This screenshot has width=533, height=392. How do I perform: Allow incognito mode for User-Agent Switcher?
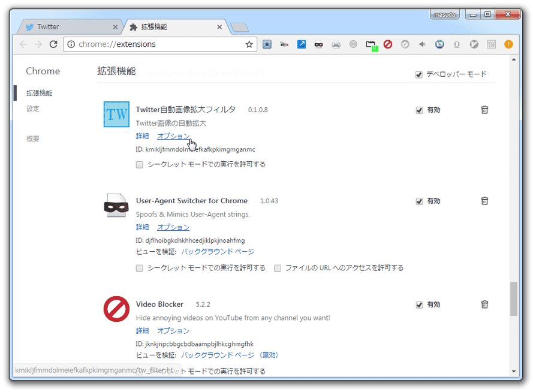[x=139, y=269]
